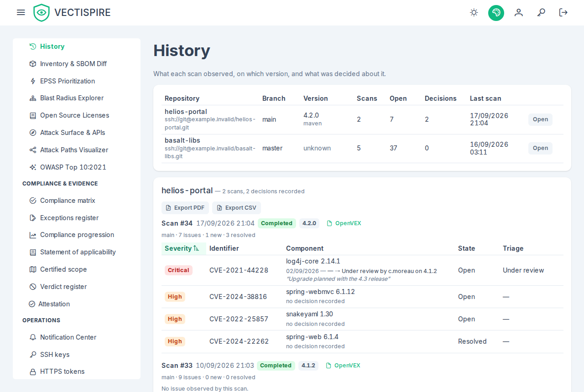Toggle light mode sun icon

tap(474, 12)
